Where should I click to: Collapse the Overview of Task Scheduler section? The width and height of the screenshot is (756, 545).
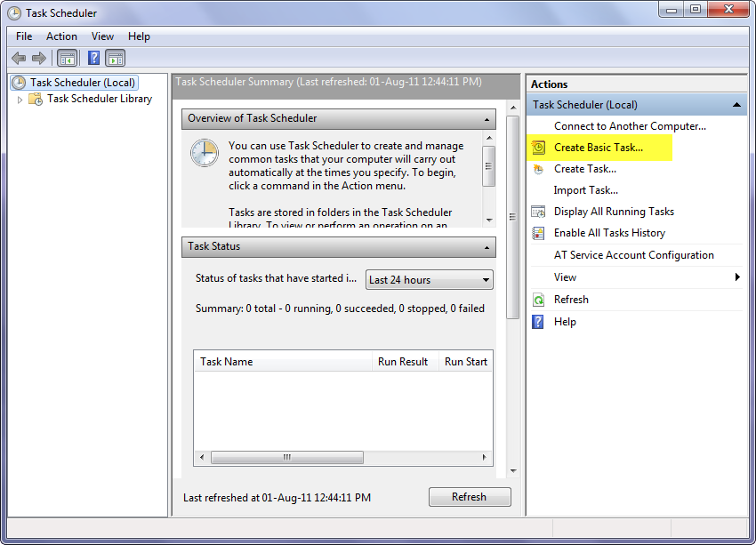tap(487, 119)
